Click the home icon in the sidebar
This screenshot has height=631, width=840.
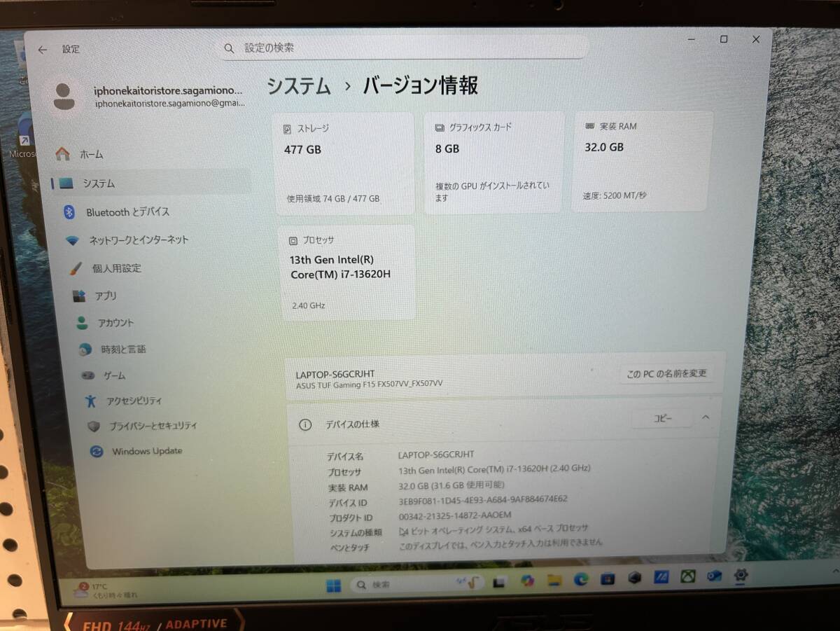[x=63, y=153]
